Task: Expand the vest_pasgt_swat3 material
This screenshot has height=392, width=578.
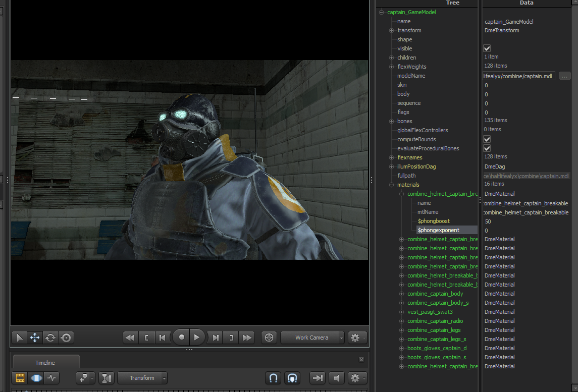Action: (401, 312)
